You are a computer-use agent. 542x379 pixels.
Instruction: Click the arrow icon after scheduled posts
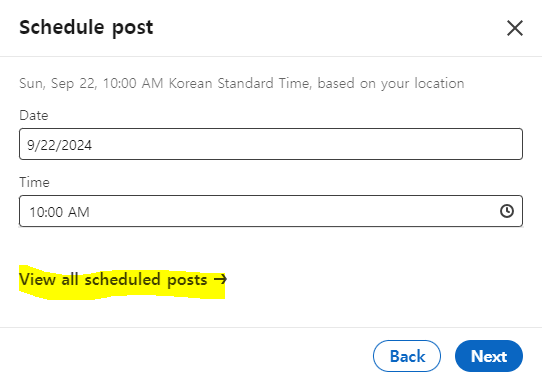pyautogui.click(x=220, y=279)
